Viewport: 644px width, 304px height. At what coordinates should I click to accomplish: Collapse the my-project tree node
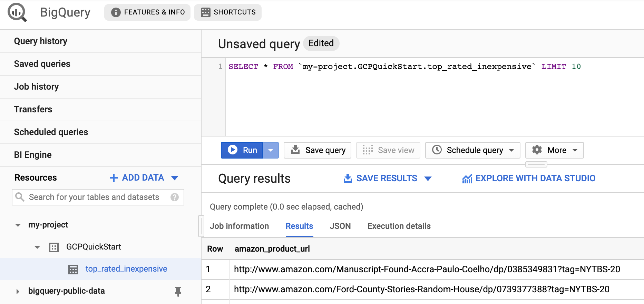[18, 225]
